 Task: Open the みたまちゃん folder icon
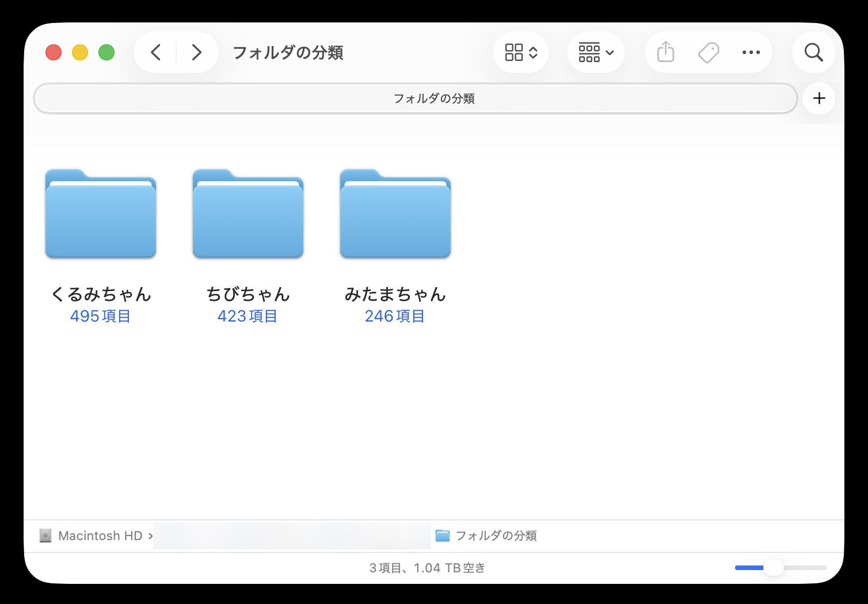395,213
